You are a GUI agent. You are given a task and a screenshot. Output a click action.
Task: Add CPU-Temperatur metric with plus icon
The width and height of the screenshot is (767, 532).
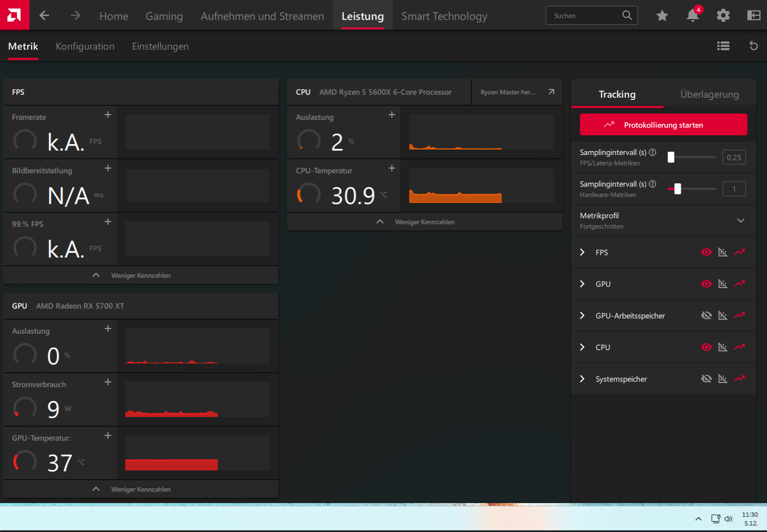[392, 168]
